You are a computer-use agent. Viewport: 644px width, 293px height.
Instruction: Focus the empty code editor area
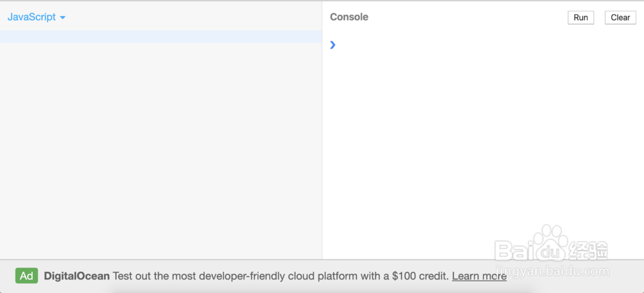point(161,148)
